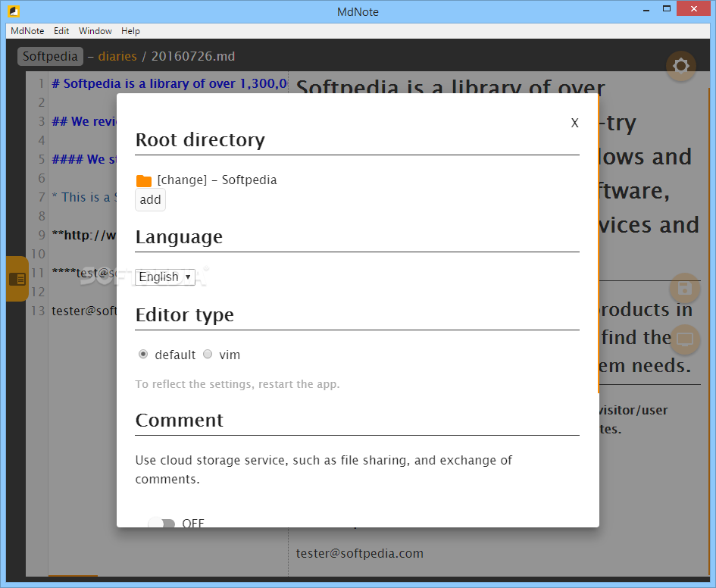Select the vim editor type
This screenshot has height=588, width=716.
point(208,355)
